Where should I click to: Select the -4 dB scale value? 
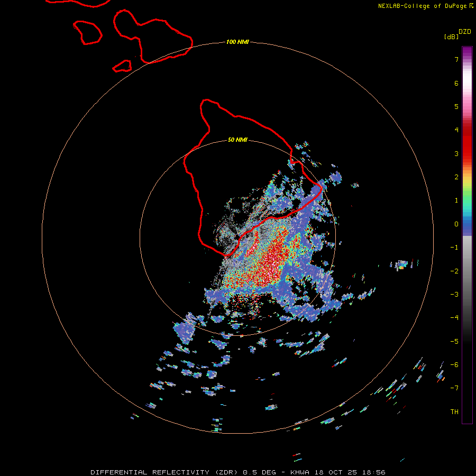click(454, 318)
